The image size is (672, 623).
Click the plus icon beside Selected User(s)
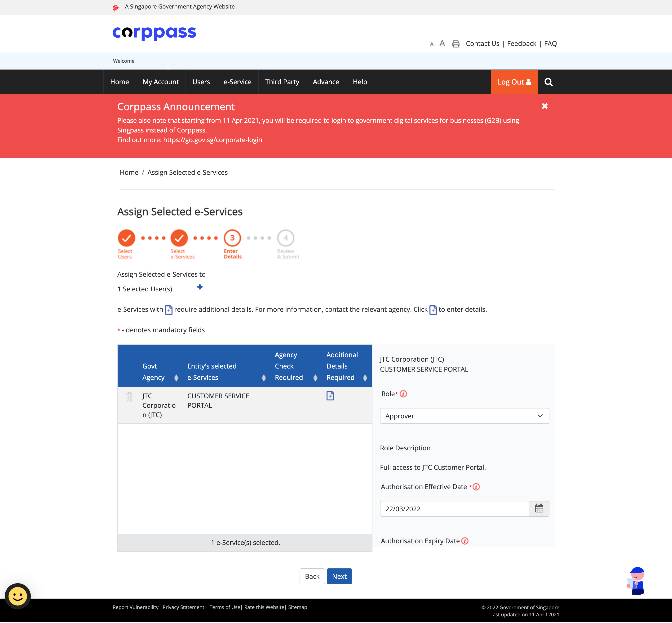[200, 287]
